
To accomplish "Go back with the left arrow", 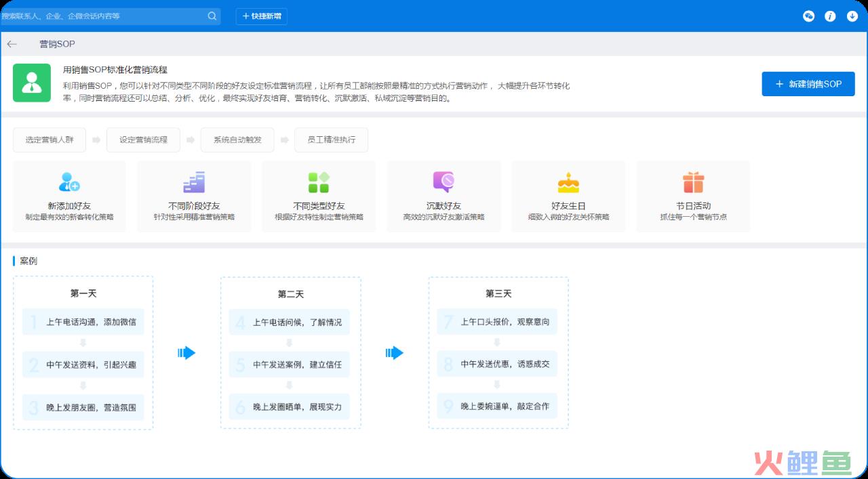I will pyautogui.click(x=12, y=44).
